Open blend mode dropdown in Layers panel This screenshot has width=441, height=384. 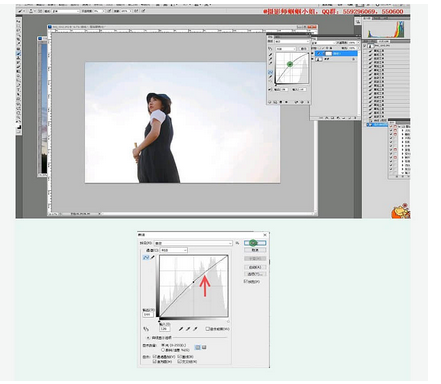pos(323,43)
